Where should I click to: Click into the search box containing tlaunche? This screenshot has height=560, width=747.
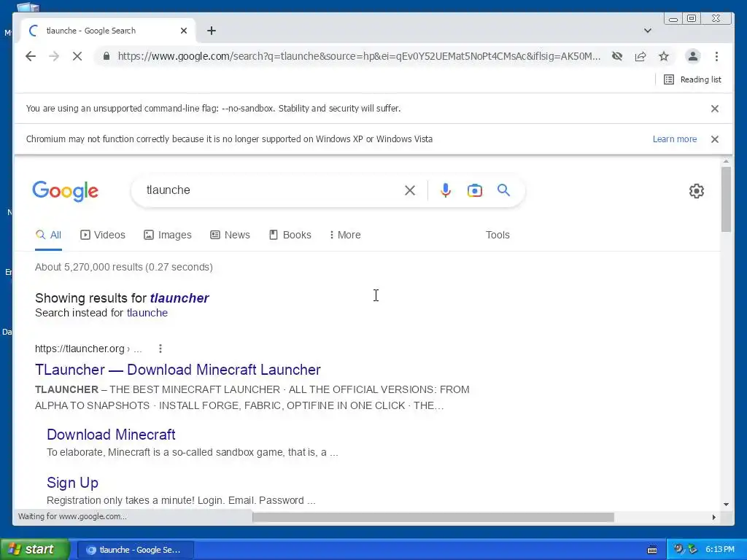click(271, 190)
